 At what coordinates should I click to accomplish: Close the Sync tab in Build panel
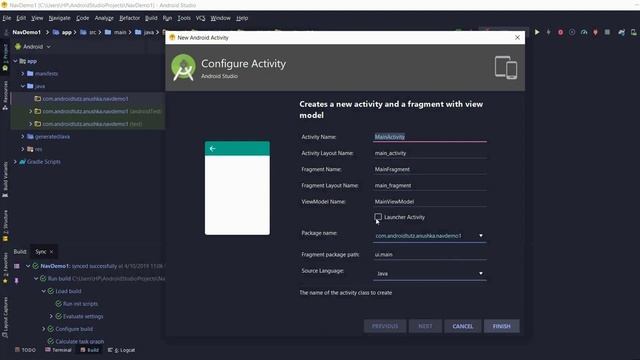[51, 252]
